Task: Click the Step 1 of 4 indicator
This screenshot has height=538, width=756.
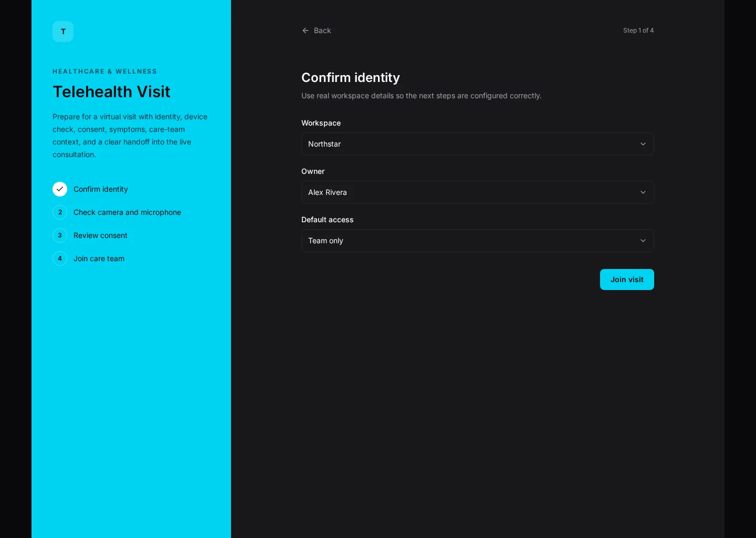Action: click(638, 30)
